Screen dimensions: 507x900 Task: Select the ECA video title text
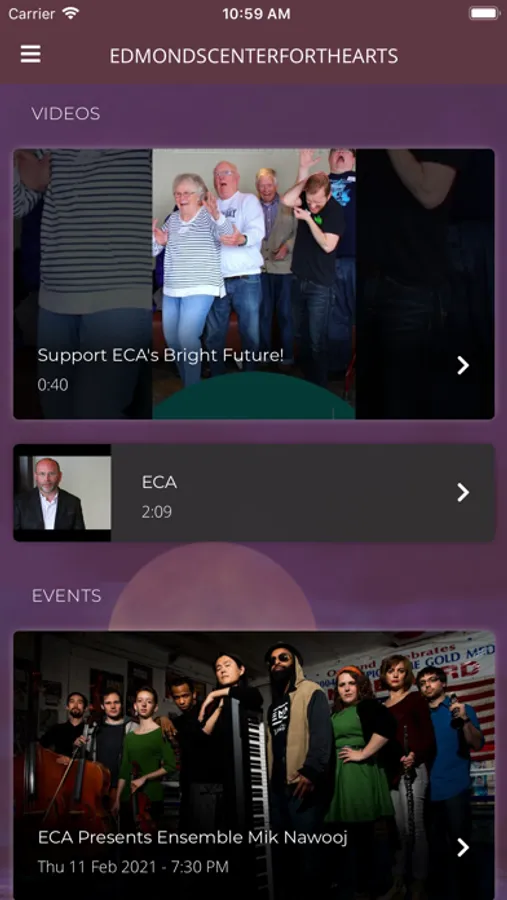pyautogui.click(x=159, y=482)
